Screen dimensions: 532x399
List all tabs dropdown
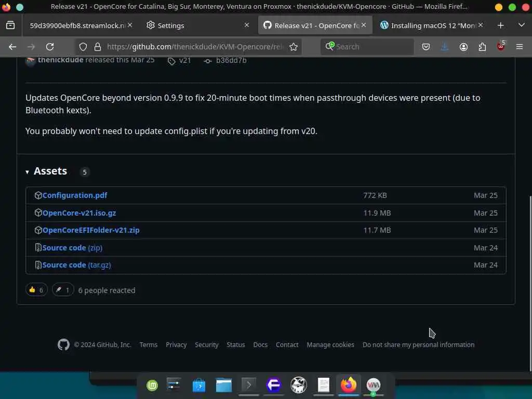click(522, 25)
